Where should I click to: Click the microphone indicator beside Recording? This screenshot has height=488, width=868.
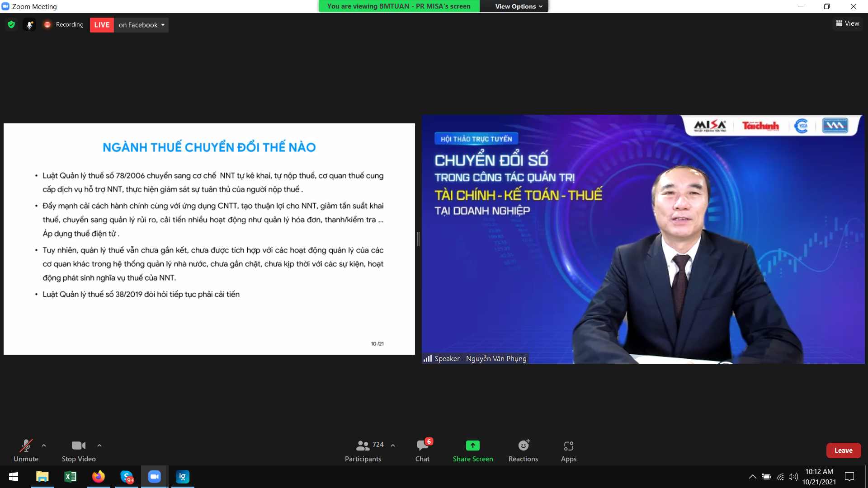point(29,25)
